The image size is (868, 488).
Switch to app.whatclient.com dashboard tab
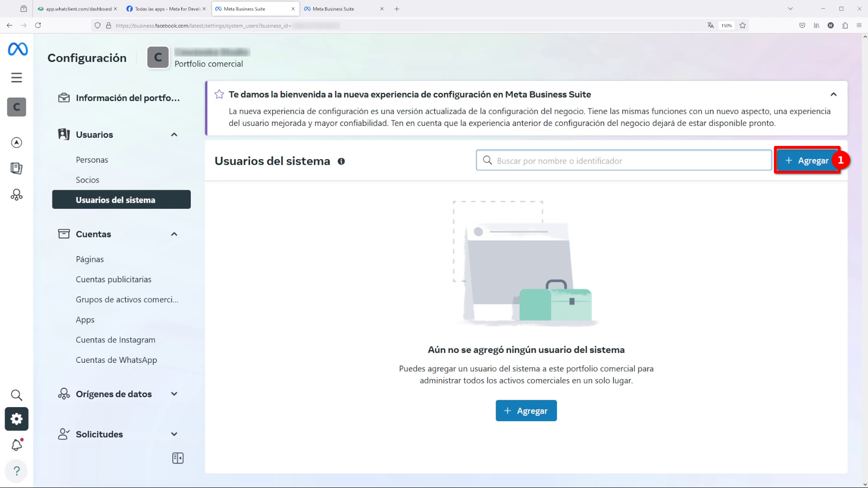pyautogui.click(x=77, y=9)
